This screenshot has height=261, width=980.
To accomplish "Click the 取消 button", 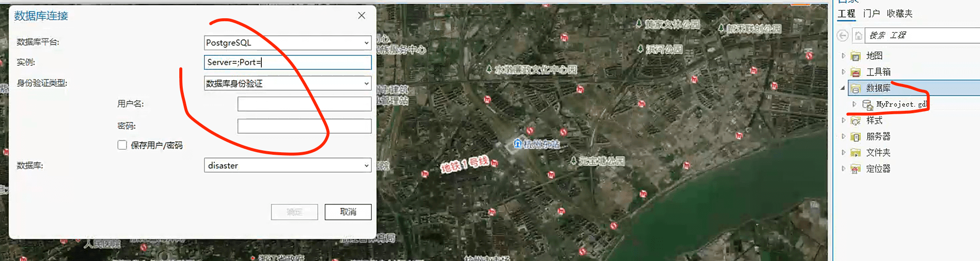I will (348, 212).
